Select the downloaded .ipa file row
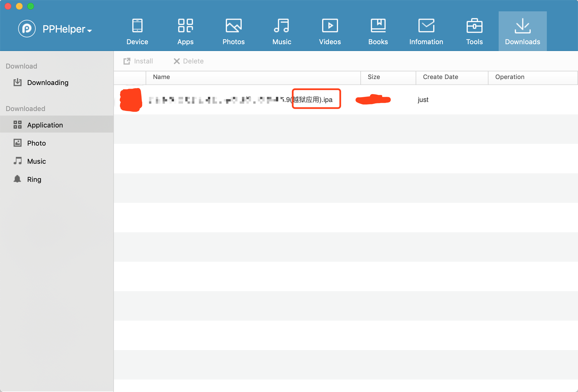The image size is (578, 392). [255, 100]
